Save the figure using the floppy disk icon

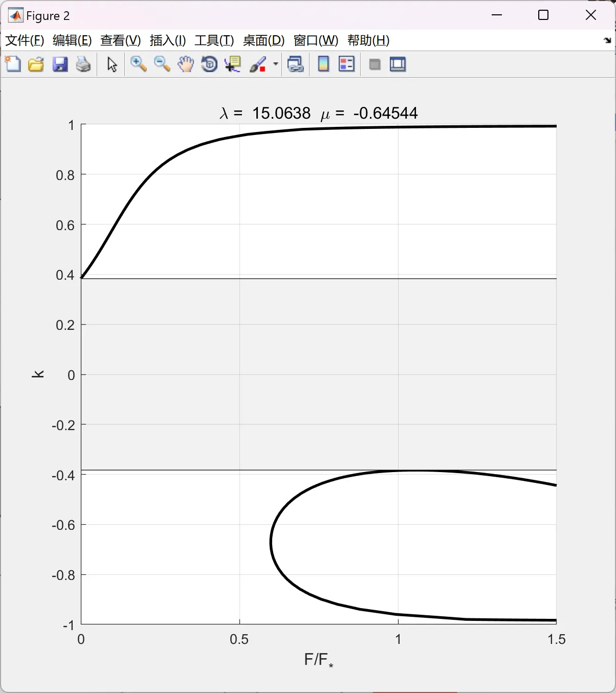click(x=60, y=64)
